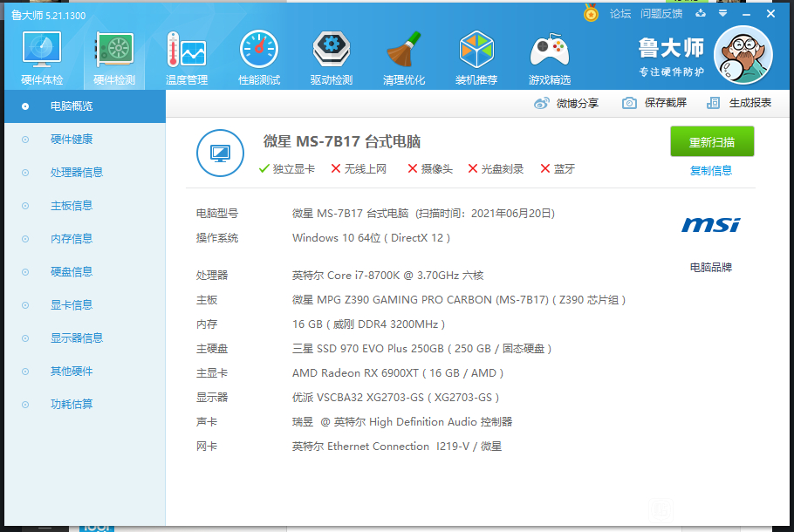Open 硬件体检 hardware checkup
This screenshot has height=532, width=794.
coord(42,58)
